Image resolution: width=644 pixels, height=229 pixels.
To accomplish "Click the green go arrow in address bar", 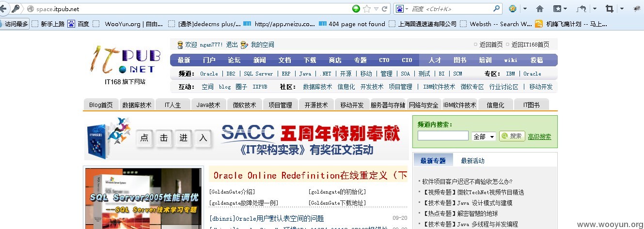I will click(356, 9).
